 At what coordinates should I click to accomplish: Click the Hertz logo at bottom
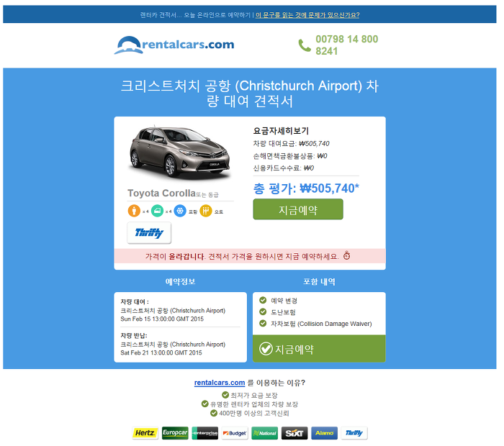tap(145, 433)
